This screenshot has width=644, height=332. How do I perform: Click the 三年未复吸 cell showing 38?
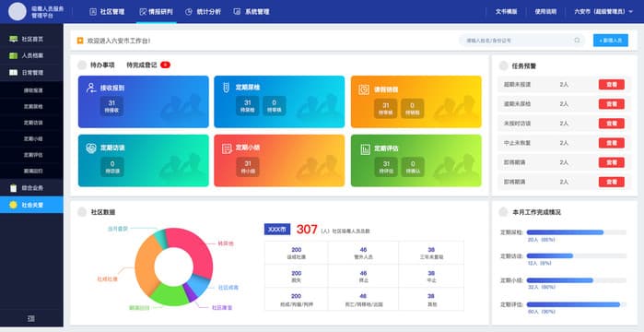pyautogui.click(x=431, y=253)
